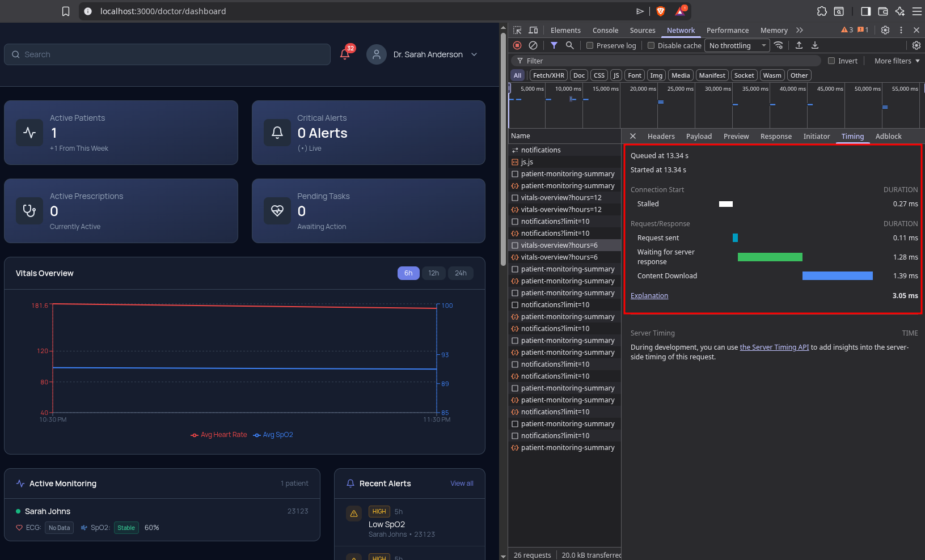Viewport: 925px width, 560px height.
Task: Toggle the device toolbar icon
Action: click(x=533, y=30)
